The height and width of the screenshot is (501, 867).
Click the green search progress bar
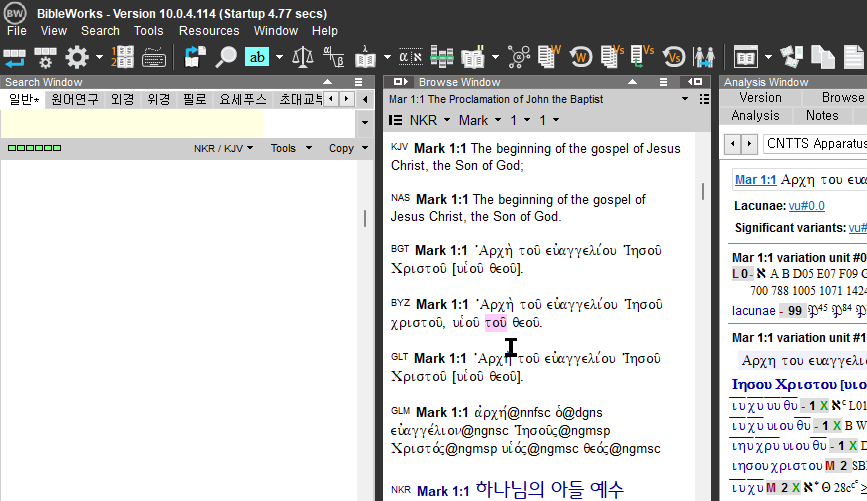(x=34, y=148)
